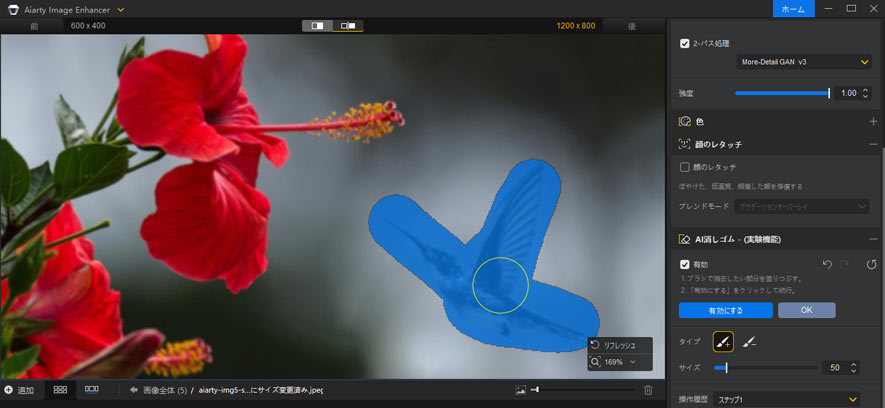
Task: Expand the 色 section with plus
Action: point(873,121)
